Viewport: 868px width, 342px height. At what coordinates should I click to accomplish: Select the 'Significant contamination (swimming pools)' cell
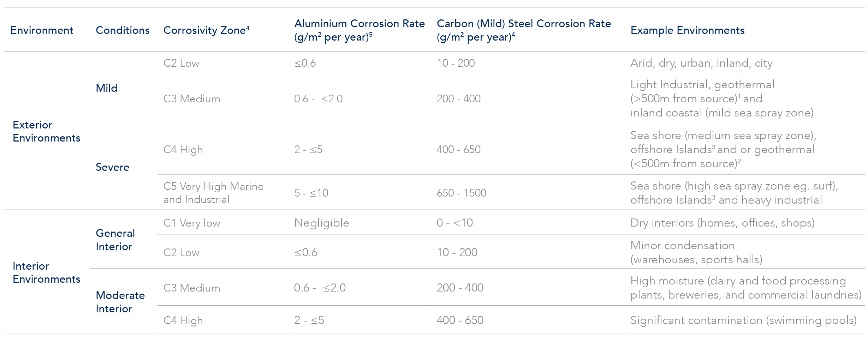tap(743, 320)
